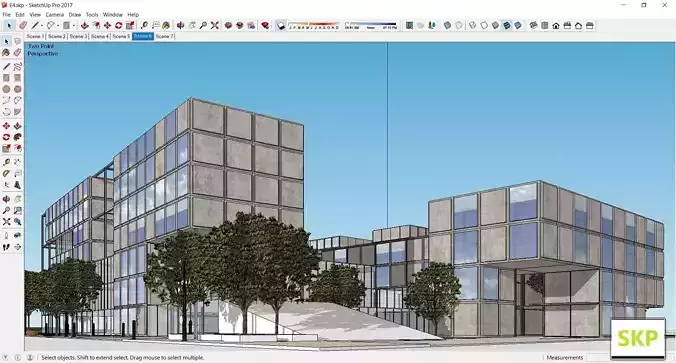The width and height of the screenshot is (676, 363).
Task: Enable Shaded face style
Action: pyautogui.click(x=495, y=25)
